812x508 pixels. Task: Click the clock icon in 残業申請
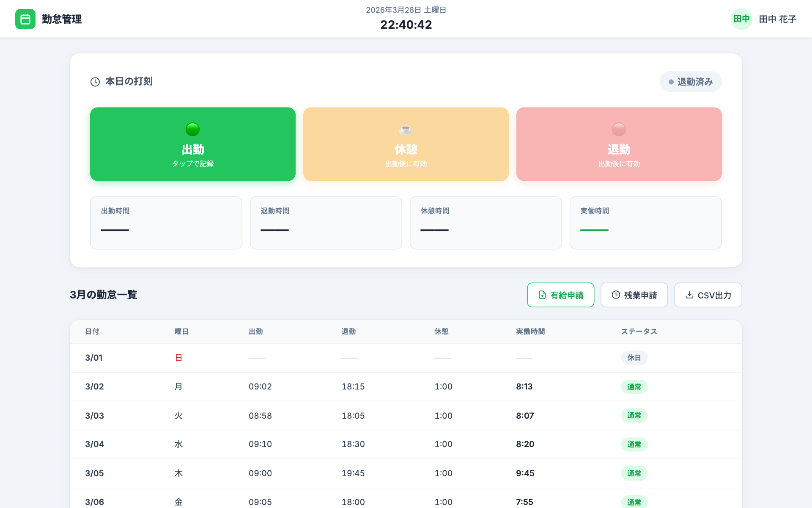[616, 295]
